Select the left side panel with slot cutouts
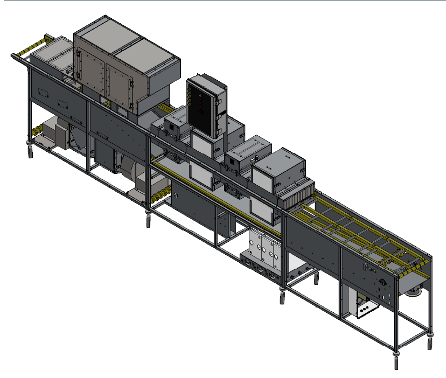Screen dimensions: 446x378 tap(57, 97)
